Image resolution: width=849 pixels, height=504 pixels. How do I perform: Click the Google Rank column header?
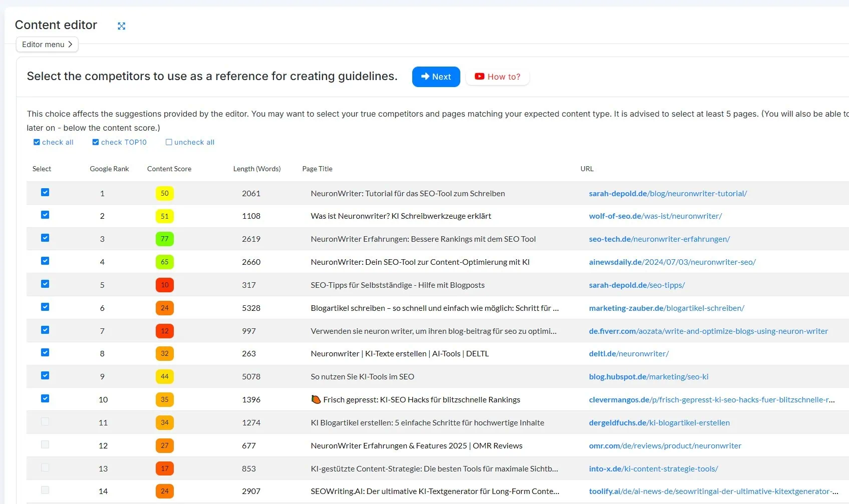pos(109,169)
